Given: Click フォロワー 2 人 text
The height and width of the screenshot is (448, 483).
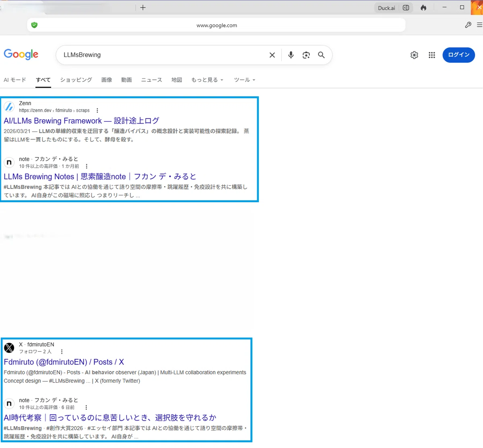Looking at the screenshot, I should click(x=35, y=352).
